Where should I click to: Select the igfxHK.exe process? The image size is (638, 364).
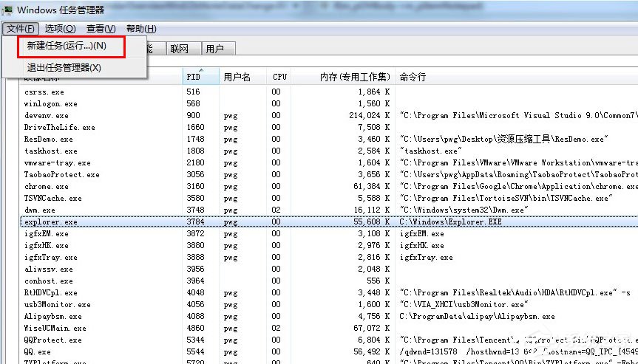(x=329, y=245)
